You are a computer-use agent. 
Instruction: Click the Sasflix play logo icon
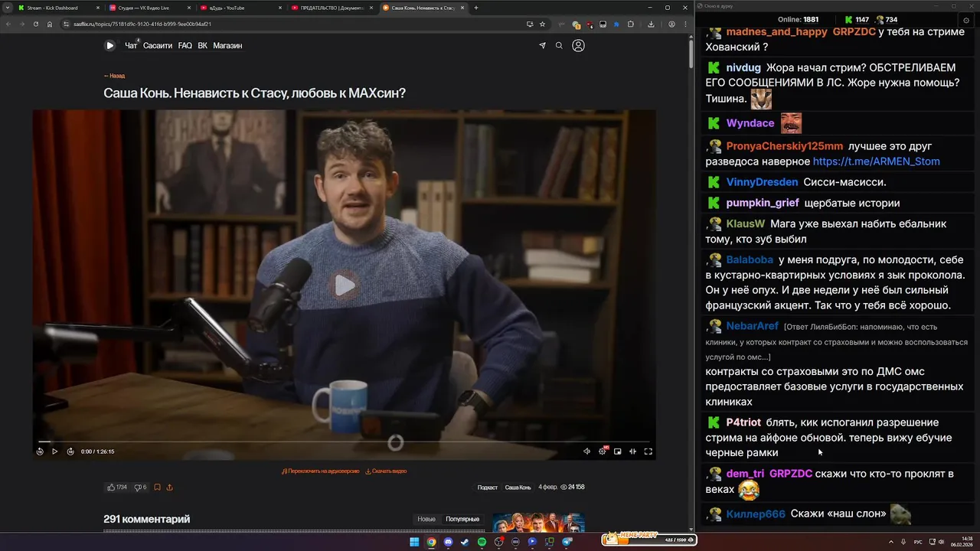tap(109, 46)
